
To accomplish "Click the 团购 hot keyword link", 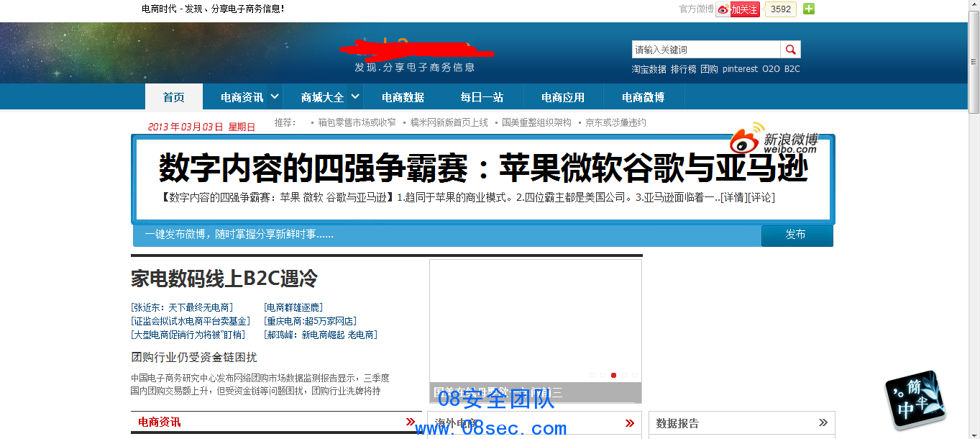I will coord(710,69).
